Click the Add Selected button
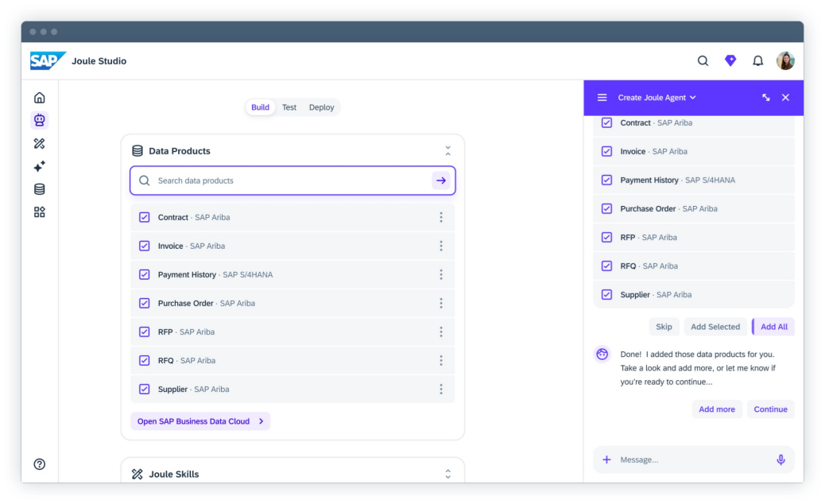 [x=715, y=327]
